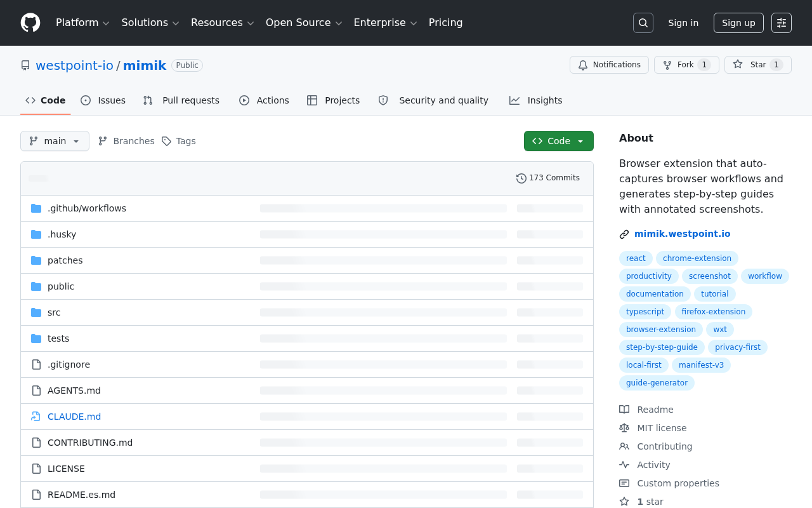Image resolution: width=812 pixels, height=508 pixels.
Task: Open the green Code dropdown button
Action: (x=559, y=141)
